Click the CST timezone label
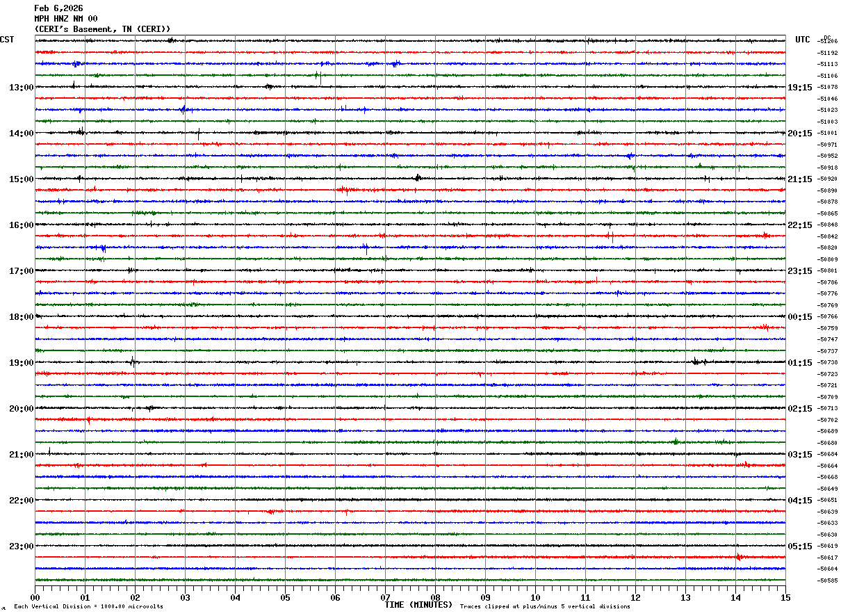Viewport: 841px width, 616px height. tap(7, 40)
